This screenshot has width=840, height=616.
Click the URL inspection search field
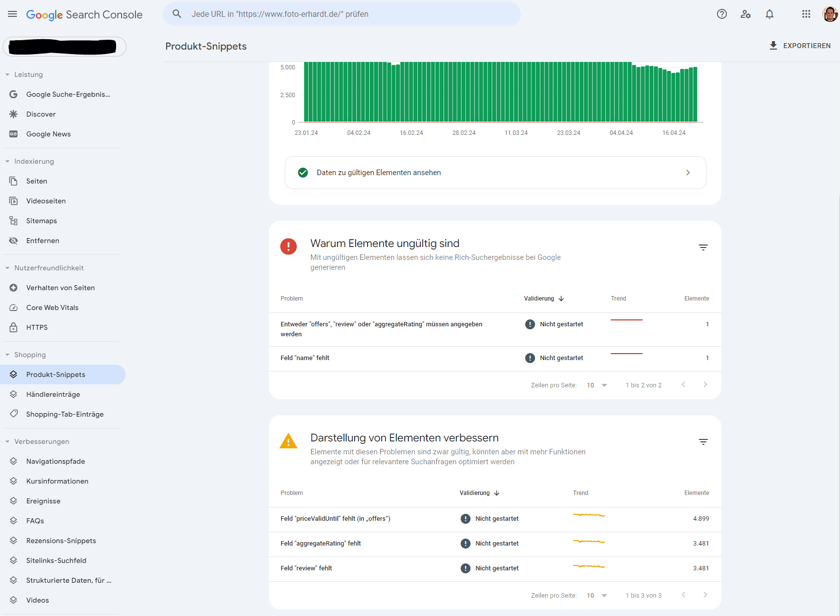342,14
